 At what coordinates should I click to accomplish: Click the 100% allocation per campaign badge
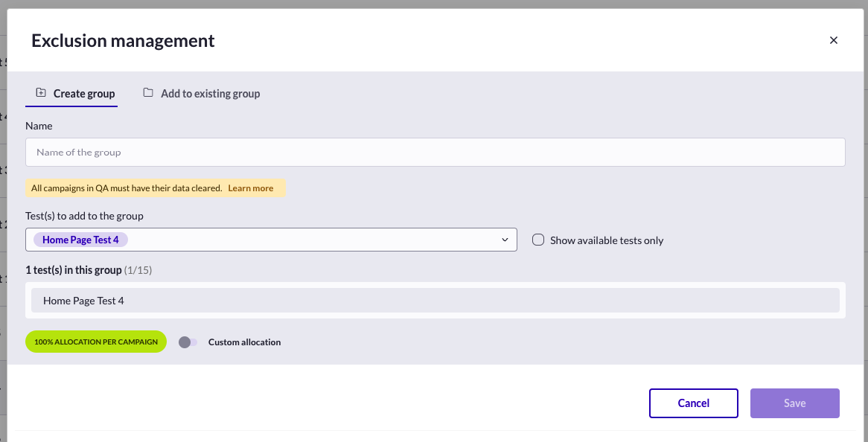tap(96, 342)
